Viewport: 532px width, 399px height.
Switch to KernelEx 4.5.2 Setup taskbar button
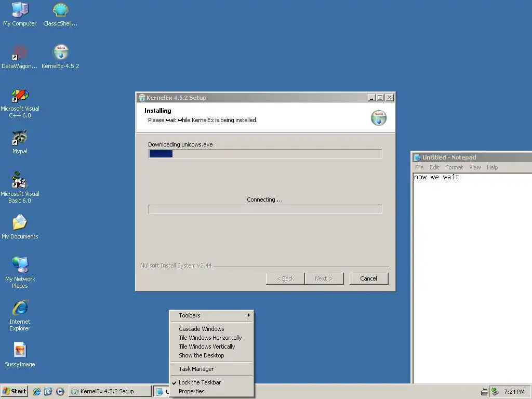pyautogui.click(x=110, y=391)
